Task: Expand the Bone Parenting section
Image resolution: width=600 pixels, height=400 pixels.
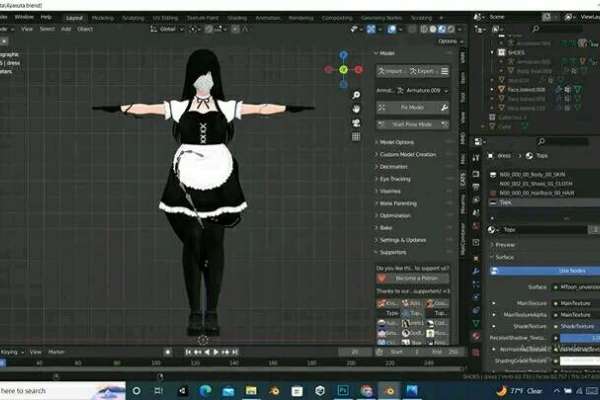Action: [x=398, y=204]
